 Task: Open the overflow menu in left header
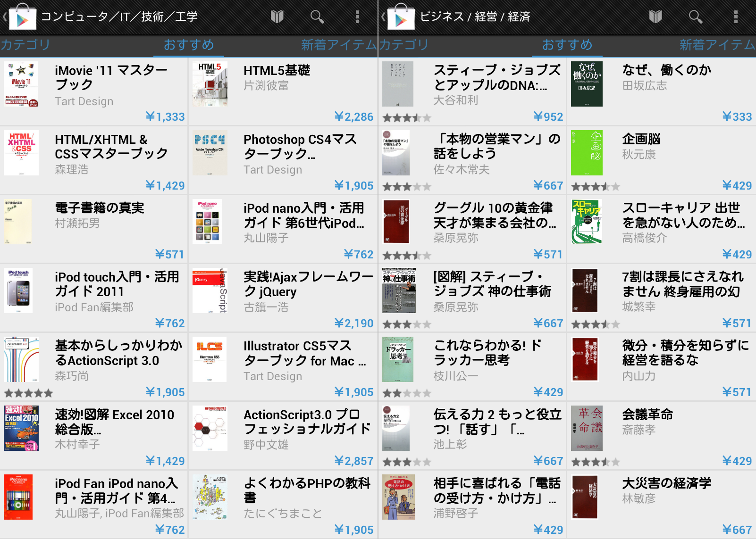pos(357,17)
